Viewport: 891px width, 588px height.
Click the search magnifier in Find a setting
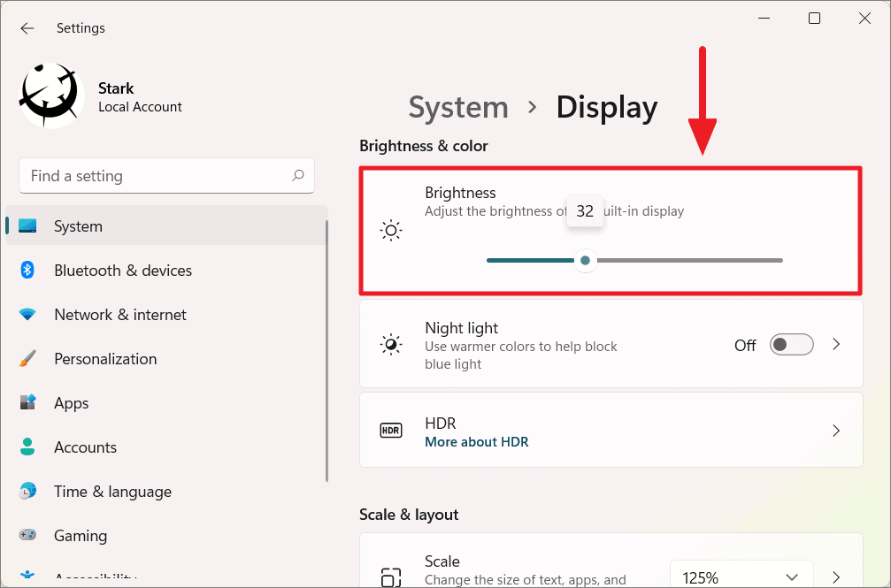click(x=298, y=176)
